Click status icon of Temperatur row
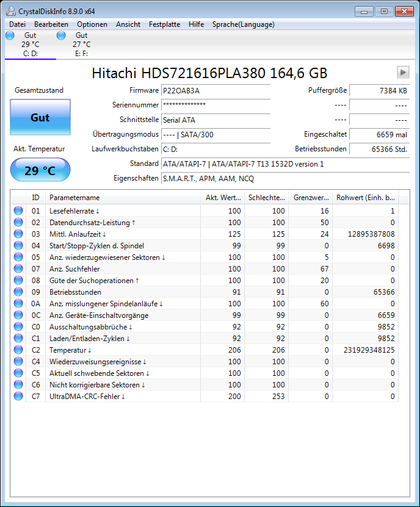This screenshot has height=507, width=420. pos(18,350)
